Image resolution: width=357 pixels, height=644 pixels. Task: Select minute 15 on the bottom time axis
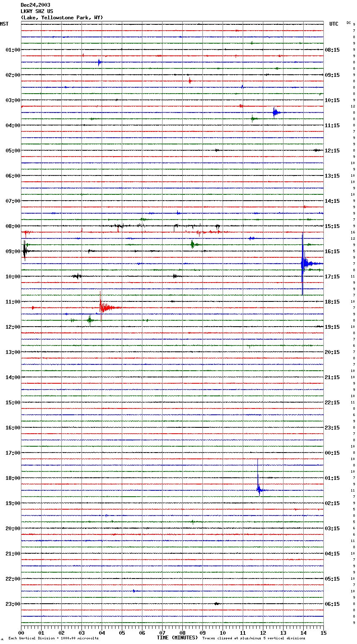point(323,633)
